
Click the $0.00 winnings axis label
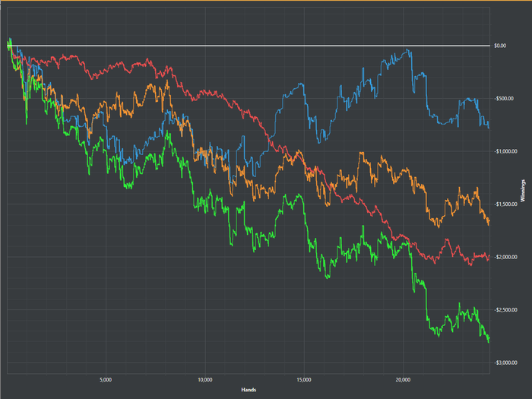tap(500, 46)
